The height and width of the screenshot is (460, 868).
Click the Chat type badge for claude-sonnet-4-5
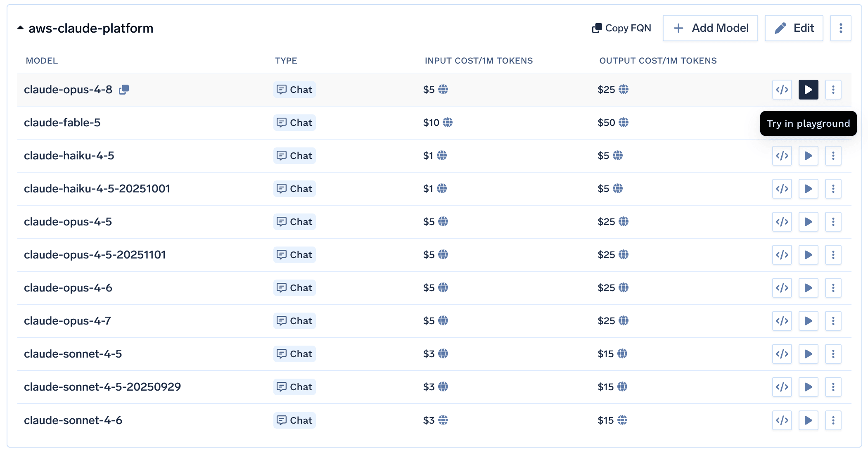(294, 354)
